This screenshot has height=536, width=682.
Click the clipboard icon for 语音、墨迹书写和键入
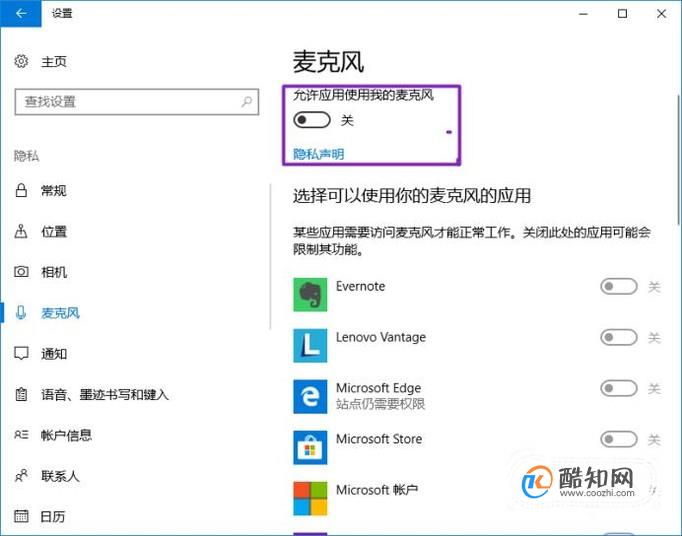21,394
